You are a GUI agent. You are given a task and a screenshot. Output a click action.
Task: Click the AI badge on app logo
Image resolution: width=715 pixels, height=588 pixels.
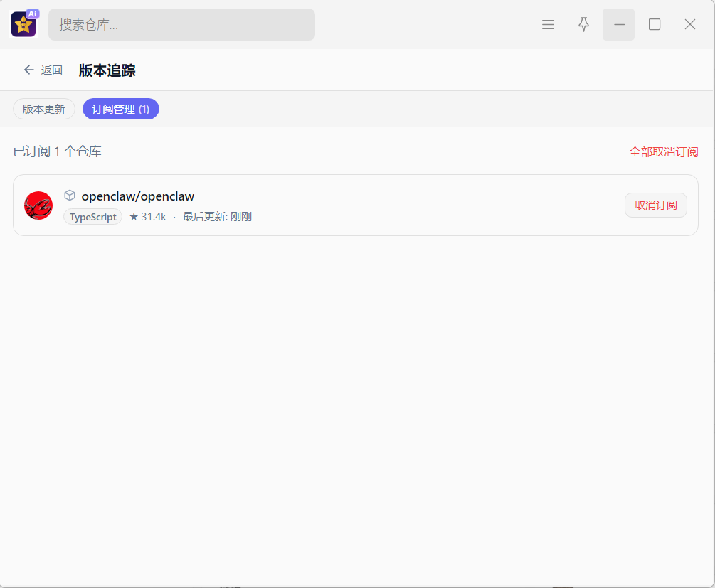click(x=33, y=14)
